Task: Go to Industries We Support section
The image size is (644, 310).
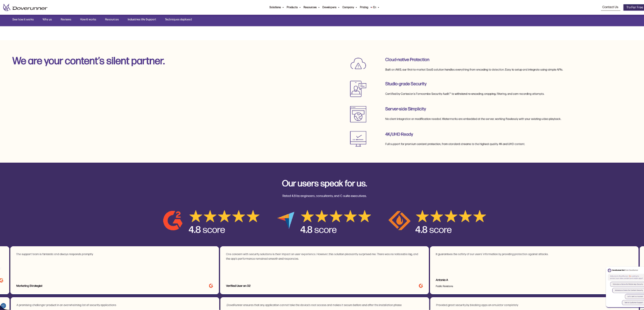Action: click(x=142, y=19)
